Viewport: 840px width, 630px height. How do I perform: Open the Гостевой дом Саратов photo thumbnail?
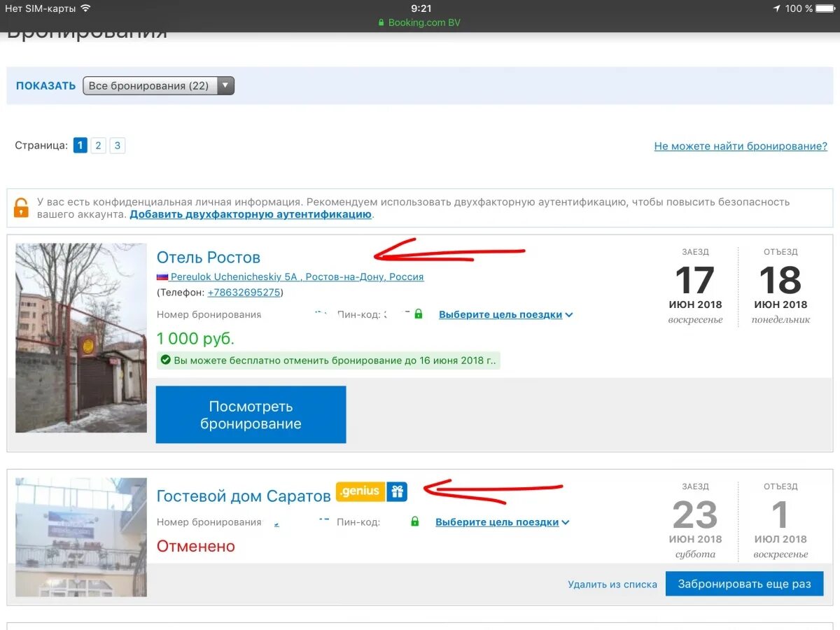[x=81, y=537]
